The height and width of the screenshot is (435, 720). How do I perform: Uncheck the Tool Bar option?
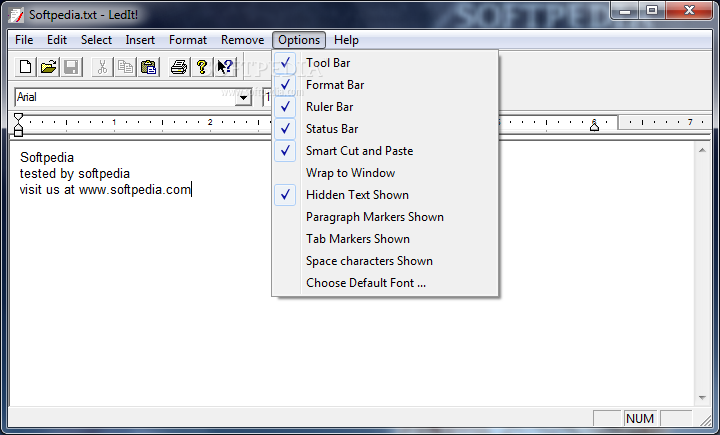[385, 63]
